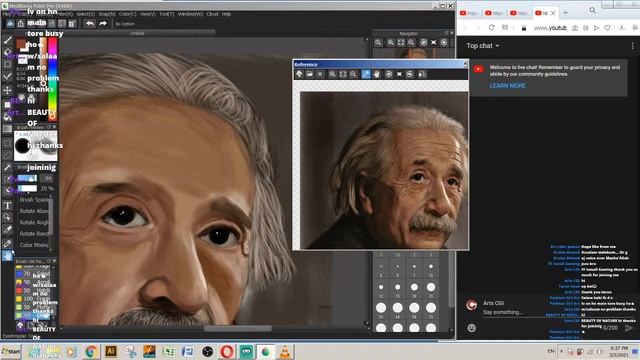
Task: Click the browser search magnifier icon
Action: coord(592,11)
